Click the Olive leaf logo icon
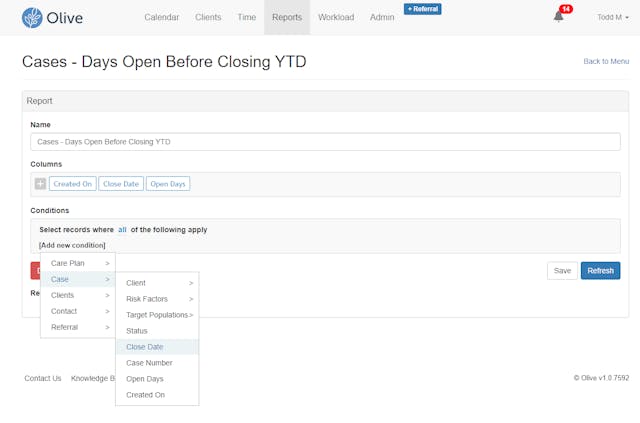 tap(32, 18)
